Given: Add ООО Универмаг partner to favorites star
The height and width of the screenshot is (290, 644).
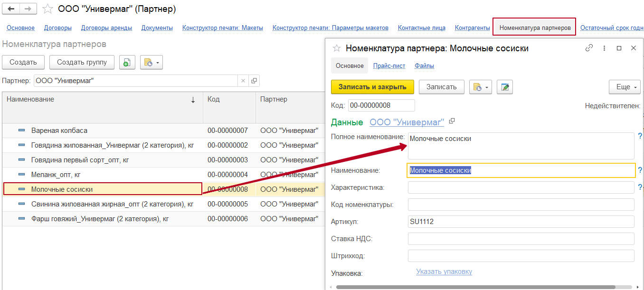Looking at the screenshot, I should coord(47,9).
